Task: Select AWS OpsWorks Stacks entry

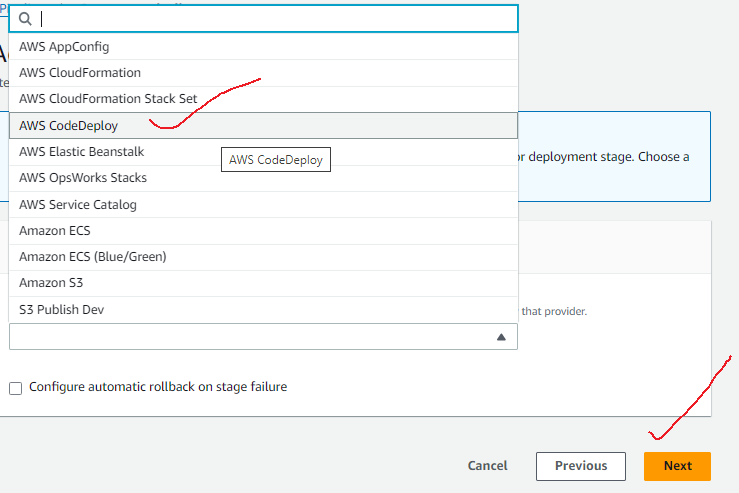Action: pos(263,178)
